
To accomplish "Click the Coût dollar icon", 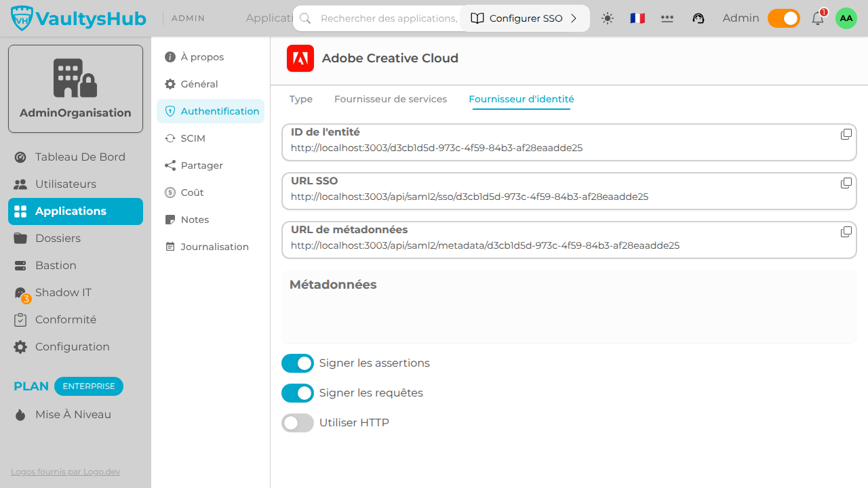I will coord(170,192).
